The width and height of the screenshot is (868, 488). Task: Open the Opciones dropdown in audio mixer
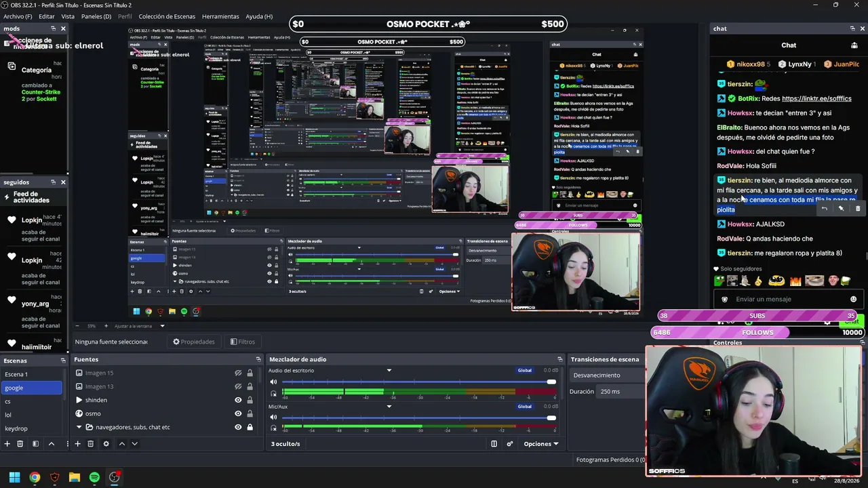[x=541, y=444]
